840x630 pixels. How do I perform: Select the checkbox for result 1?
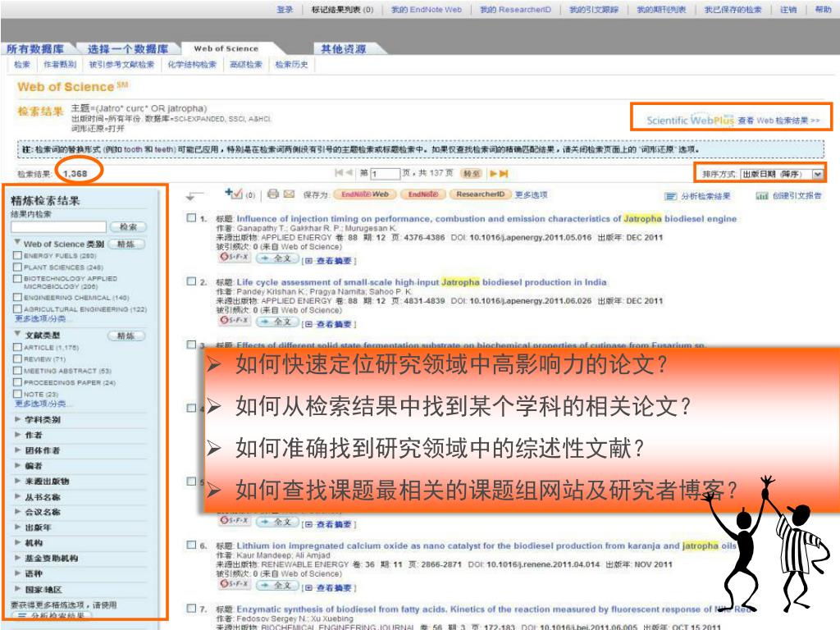191,217
